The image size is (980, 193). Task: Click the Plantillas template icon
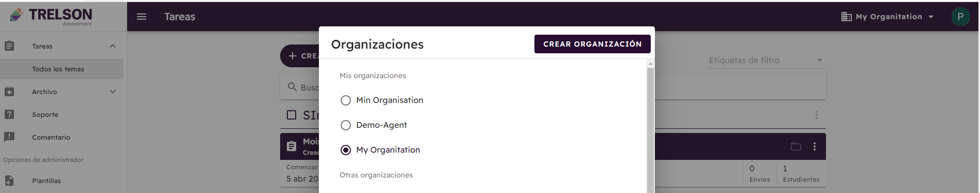pos(9,181)
